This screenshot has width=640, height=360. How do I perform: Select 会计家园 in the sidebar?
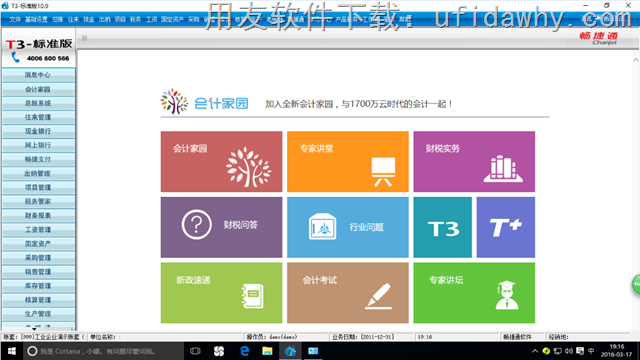point(38,89)
